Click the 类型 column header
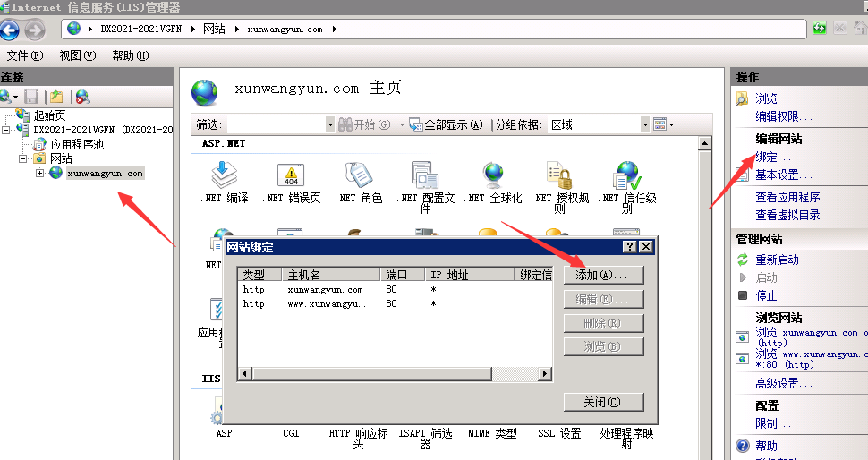The height and width of the screenshot is (460, 868). click(x=260, y=275)
